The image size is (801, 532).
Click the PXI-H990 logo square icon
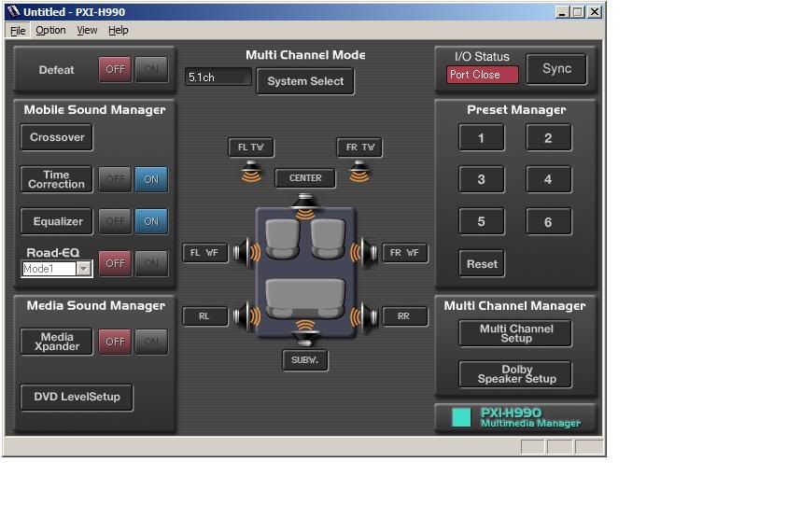click(461, 417)
